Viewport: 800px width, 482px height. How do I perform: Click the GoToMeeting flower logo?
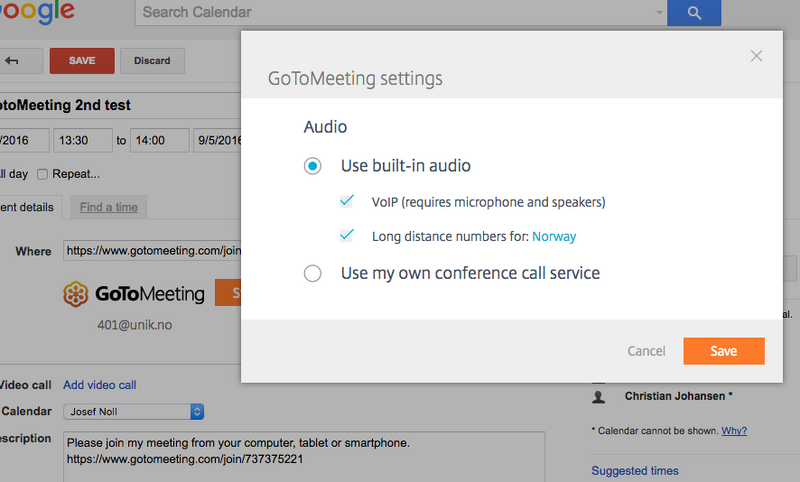pos(76,294)
